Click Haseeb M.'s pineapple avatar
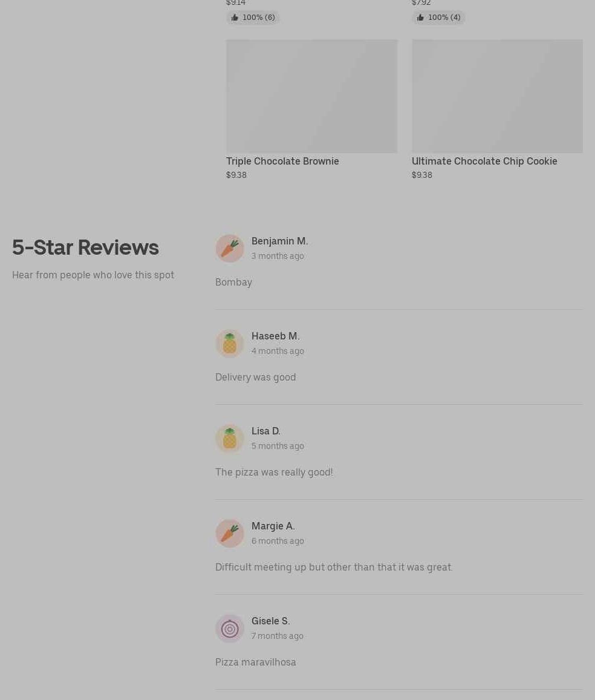This screenshot has height=700, width=595. pos(230,343)
